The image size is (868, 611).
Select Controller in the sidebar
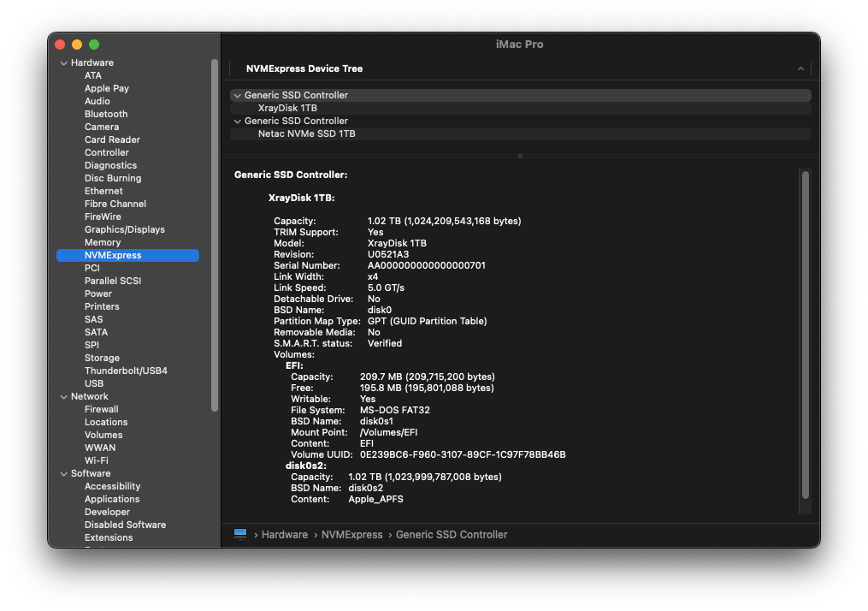(107, 152)
